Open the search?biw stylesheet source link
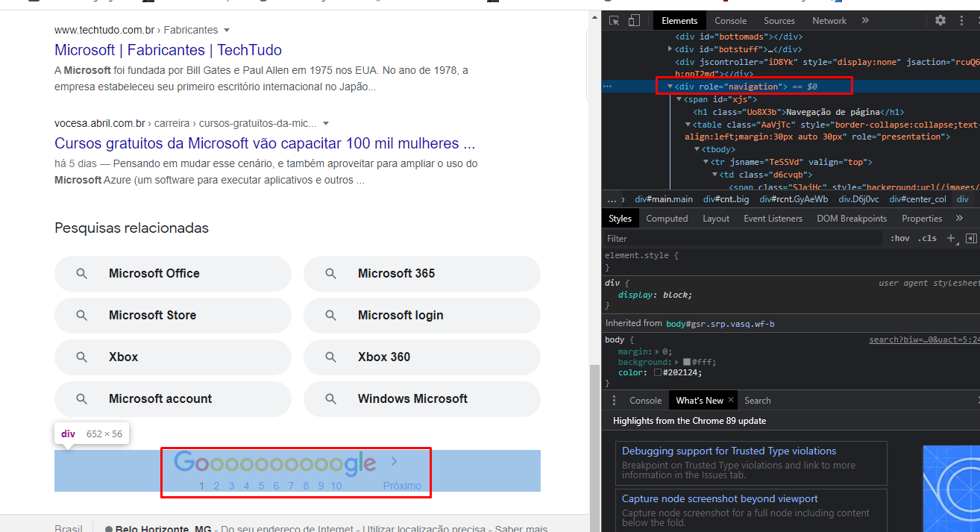This screenshot has height=532, width=980. click(x=924, y=339)
